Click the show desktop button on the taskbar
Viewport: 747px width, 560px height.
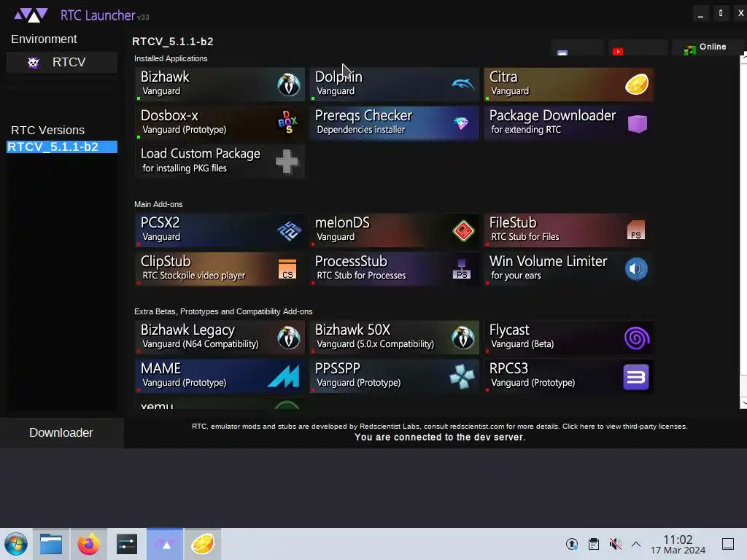tap(728, 544)
